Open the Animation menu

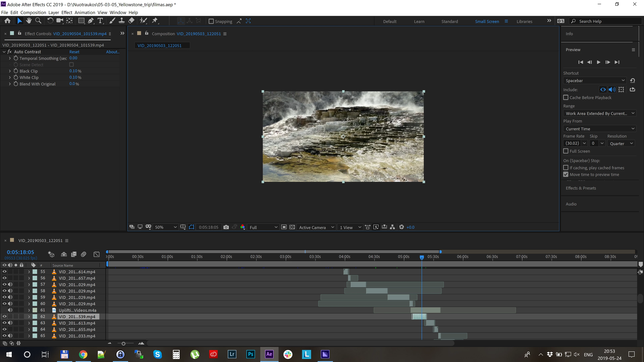click(85, 13)
